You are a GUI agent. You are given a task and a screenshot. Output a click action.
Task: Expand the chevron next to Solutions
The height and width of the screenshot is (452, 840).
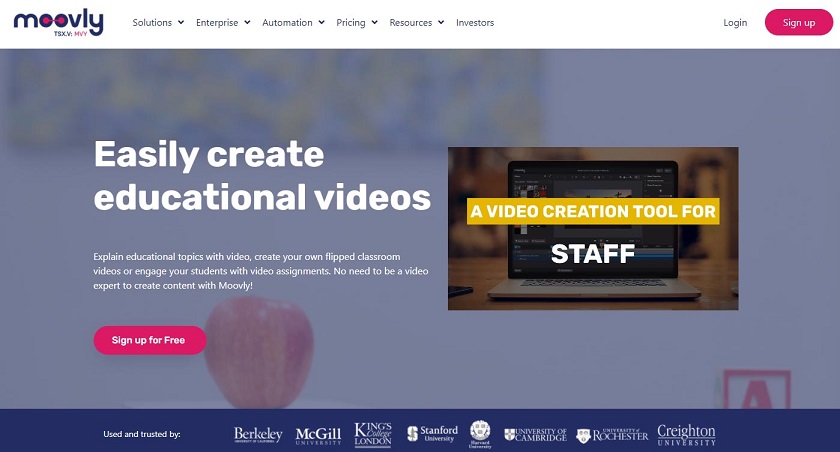pyautogui.click(x=181, y=22)
